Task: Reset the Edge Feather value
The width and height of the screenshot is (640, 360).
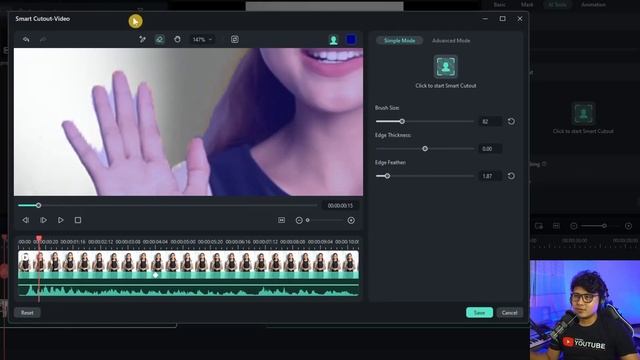Action: tap(511, 176)
